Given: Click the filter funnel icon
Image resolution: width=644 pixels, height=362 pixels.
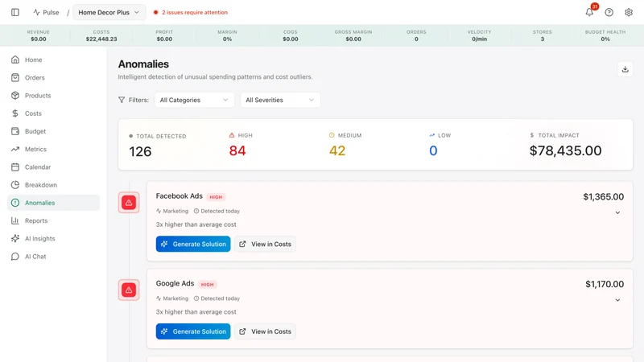Looking at the screenshot, I should tap(122, 100).
